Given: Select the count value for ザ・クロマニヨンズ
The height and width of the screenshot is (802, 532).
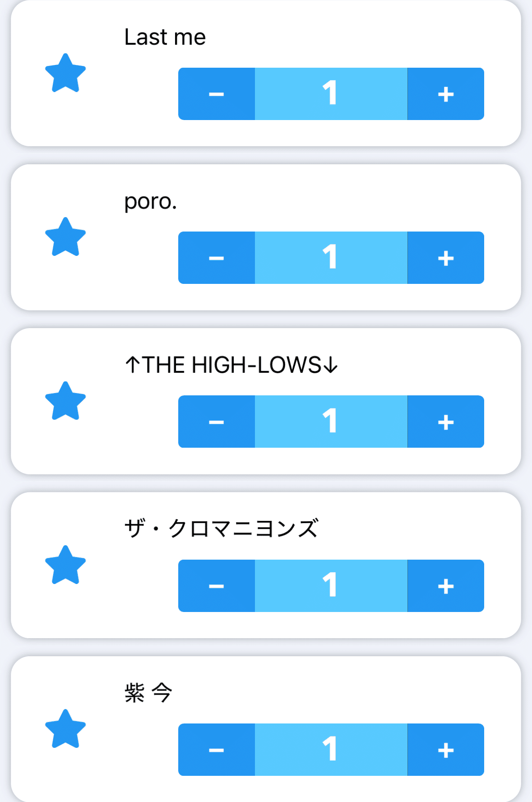Looking at the screenshot, I should [331, 586].
